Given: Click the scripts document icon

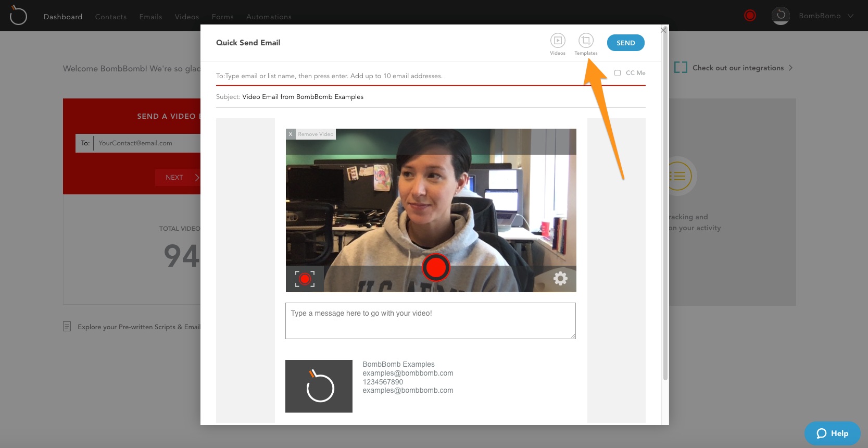Looking at the screenshot, I should coord(67,327).
